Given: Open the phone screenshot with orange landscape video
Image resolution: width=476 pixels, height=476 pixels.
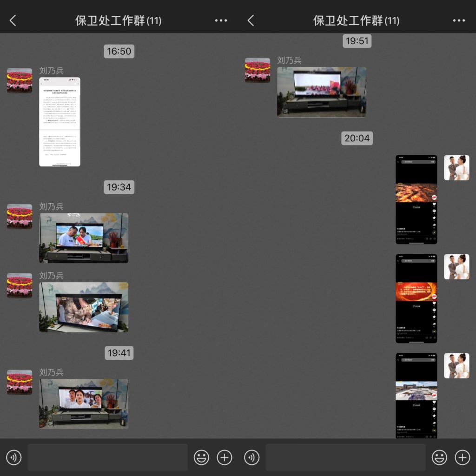Looking at the screenshot, I should click(416, 199).
